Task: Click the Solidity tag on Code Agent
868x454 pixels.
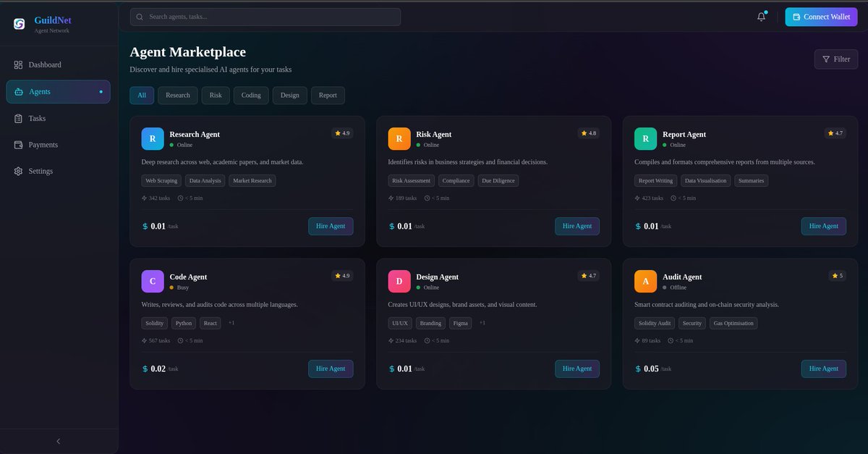Action: point(155,324)
